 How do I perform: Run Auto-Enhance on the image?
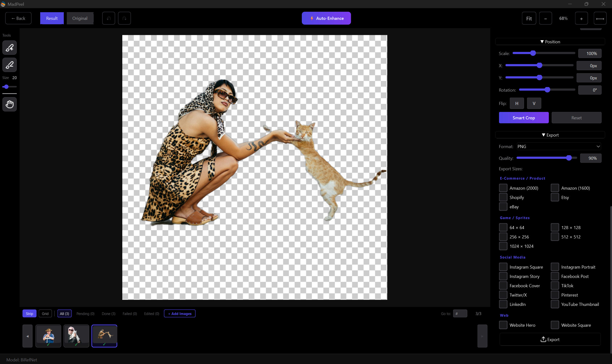(x=326, y=18)
